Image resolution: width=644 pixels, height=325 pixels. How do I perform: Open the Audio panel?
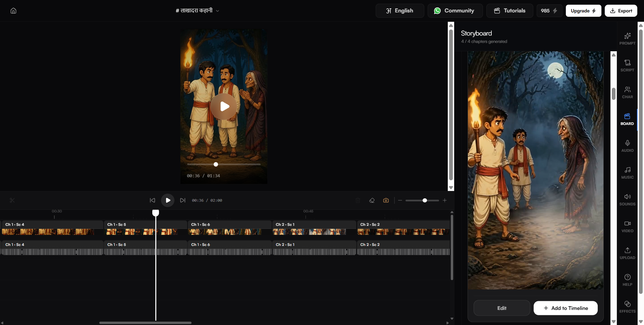coord(627,146)
